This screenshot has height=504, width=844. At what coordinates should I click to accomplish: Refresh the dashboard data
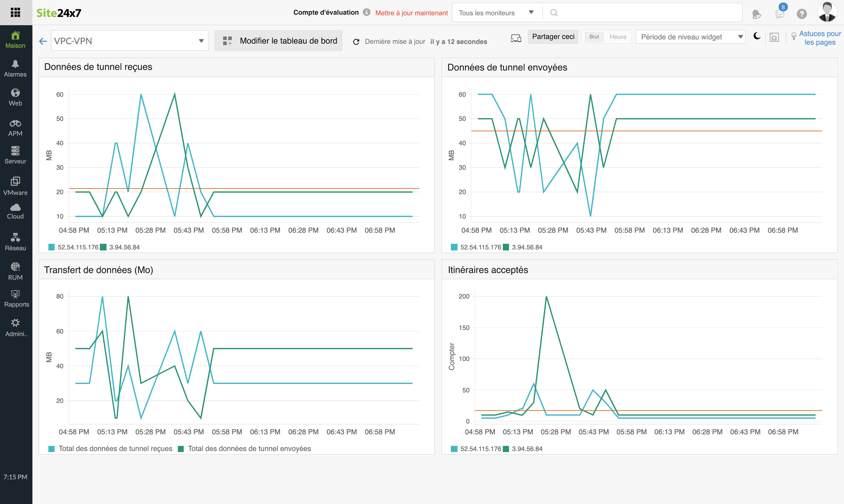(x=356, y=41)
